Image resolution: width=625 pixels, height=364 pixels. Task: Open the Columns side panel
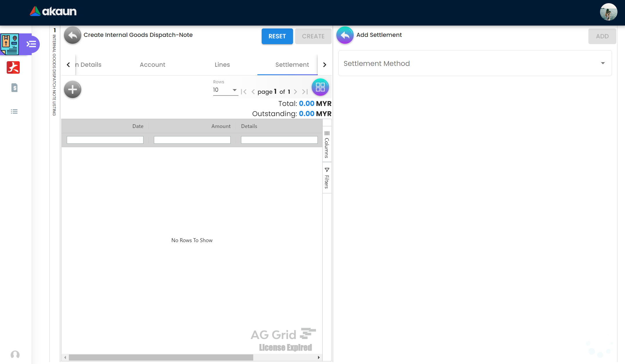coord(327,145)
